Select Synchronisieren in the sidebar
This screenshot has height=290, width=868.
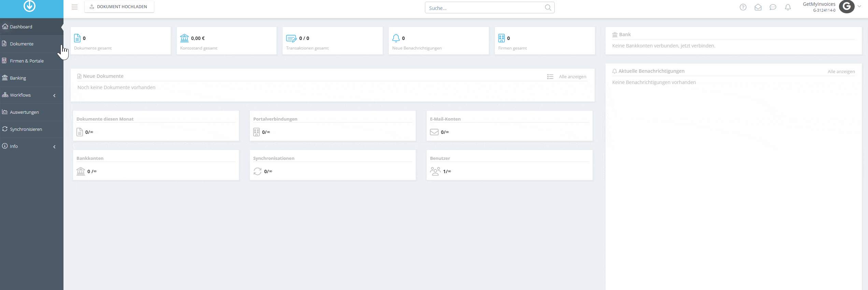tap(32, 129)
